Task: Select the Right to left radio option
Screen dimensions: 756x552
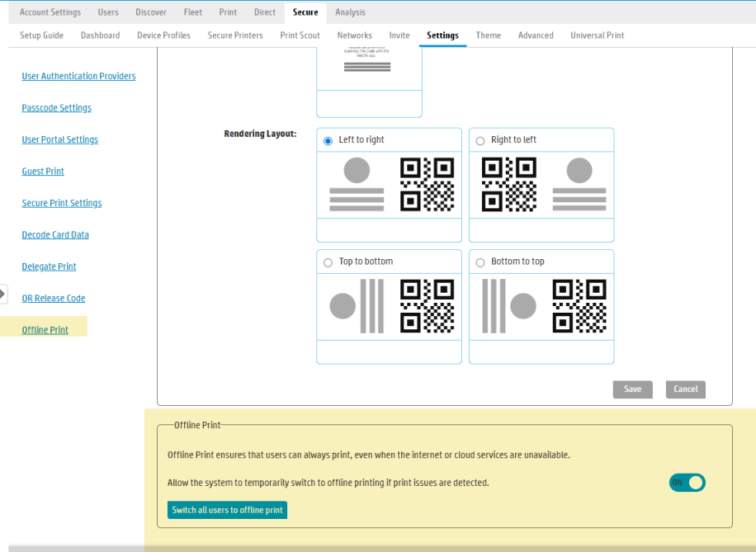Action: tap(480, 141)
